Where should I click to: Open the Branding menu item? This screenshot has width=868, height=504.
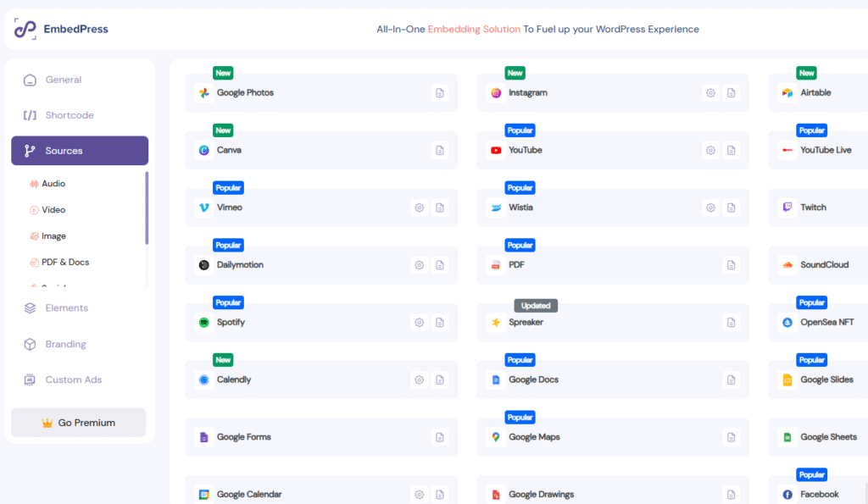[x=80, y=344]
